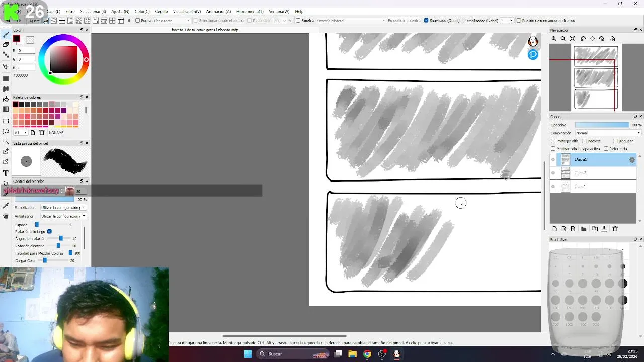
Task: Check Recorte option
Action: tap(584, 141)
